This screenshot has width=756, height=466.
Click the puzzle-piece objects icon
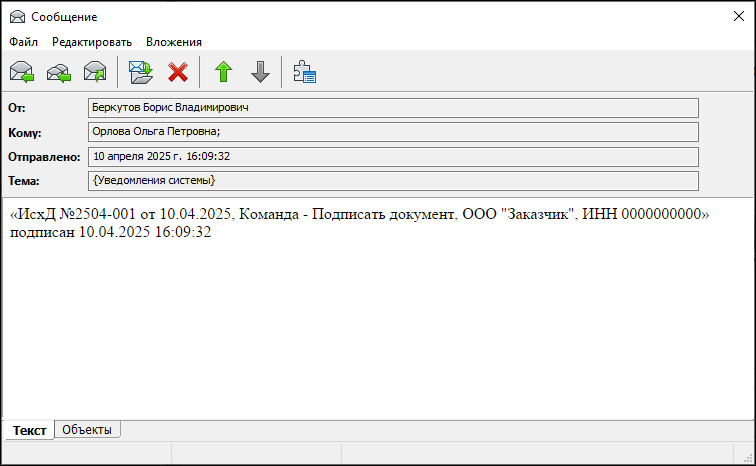click(x=304, y=72)
